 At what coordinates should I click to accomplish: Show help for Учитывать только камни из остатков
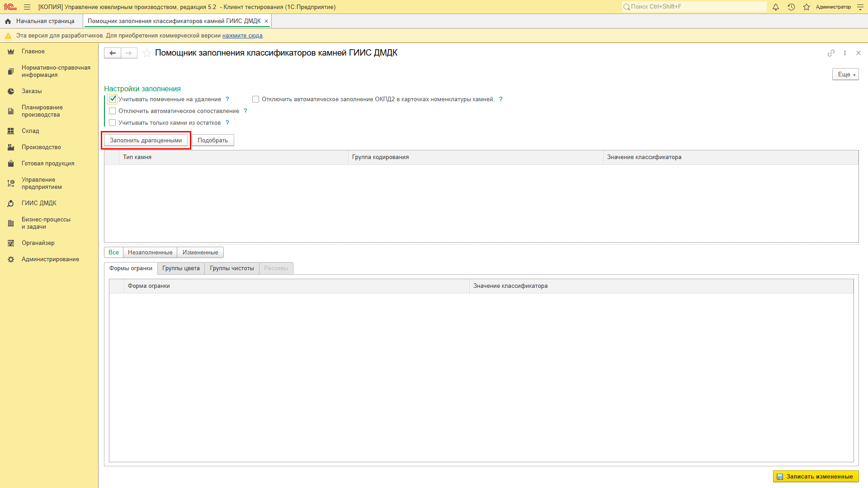pyautogui.click(x=227, y=122)
